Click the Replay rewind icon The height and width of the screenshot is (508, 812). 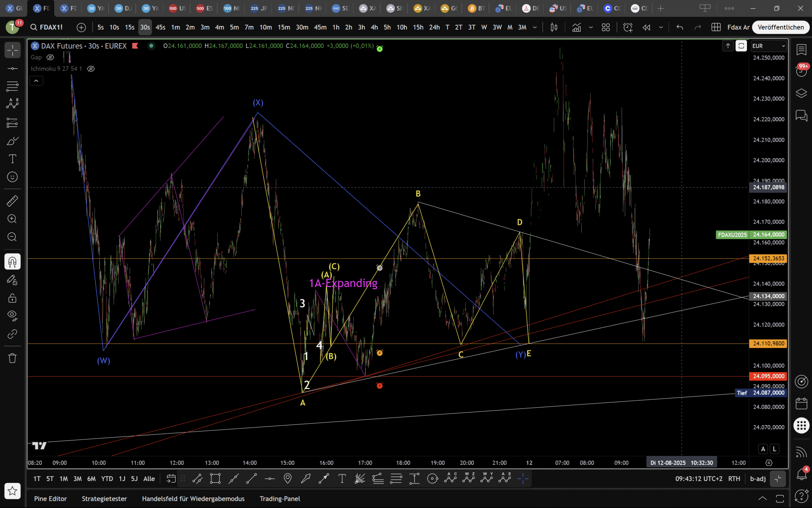646,27
